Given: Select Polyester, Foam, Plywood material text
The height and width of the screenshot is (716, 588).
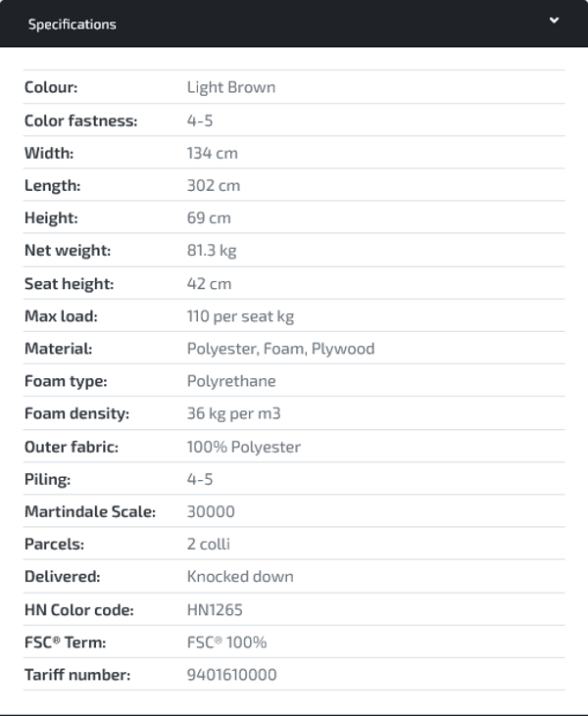Looking at the screenshot, I should tap(280, 349).
